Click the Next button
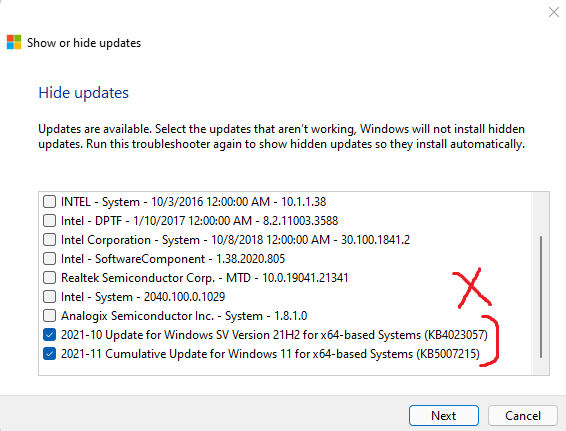The height and width of the screenshot is (431, 566). click(x=444, y=415)
